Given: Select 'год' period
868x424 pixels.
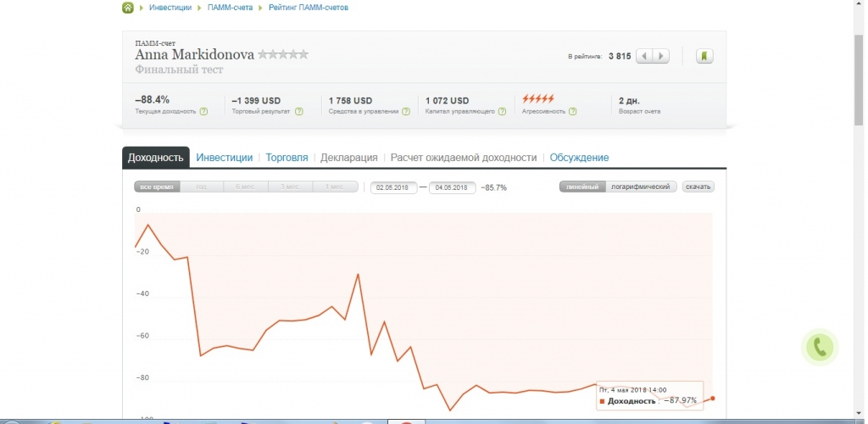Looking at the screenshot, I should [x=202, y=187].
